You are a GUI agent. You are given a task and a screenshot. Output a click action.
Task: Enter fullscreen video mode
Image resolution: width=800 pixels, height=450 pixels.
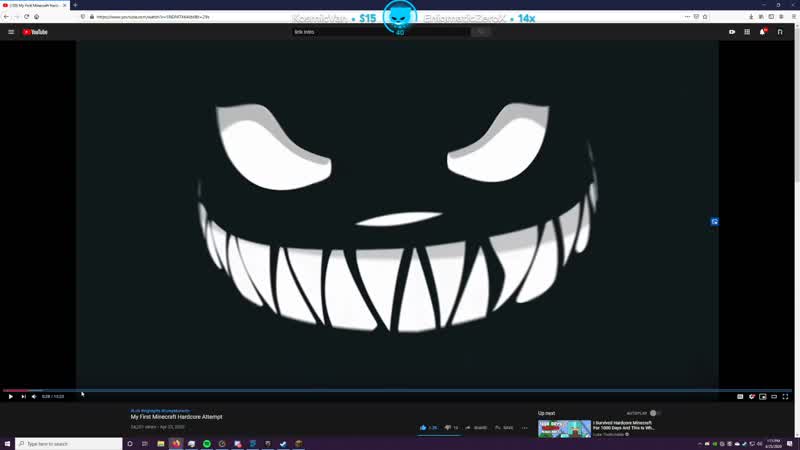click(x=786, y=396)
